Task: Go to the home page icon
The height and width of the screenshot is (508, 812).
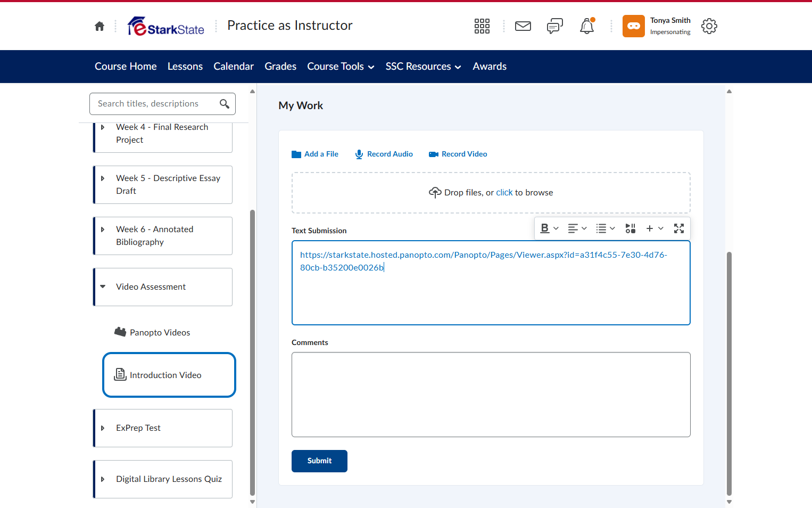Action: click(x=100, y=26)
